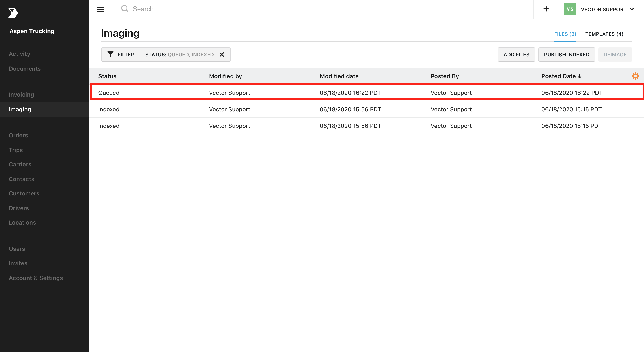Open Activity in the sidebar

[19, 54]
